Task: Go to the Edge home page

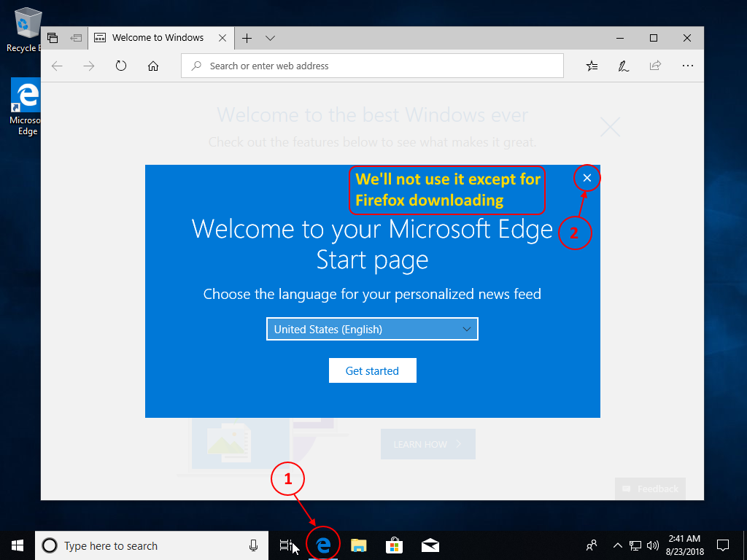Action: point(153,66)
